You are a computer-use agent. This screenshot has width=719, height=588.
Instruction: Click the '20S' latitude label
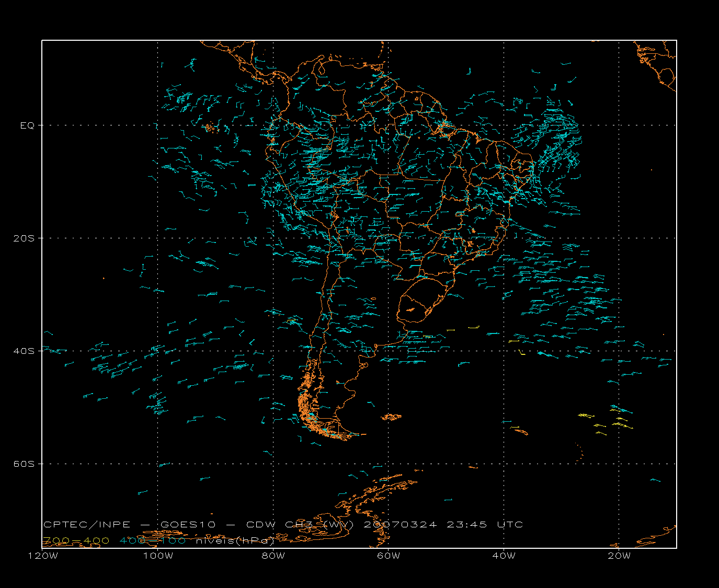point(24,238)
